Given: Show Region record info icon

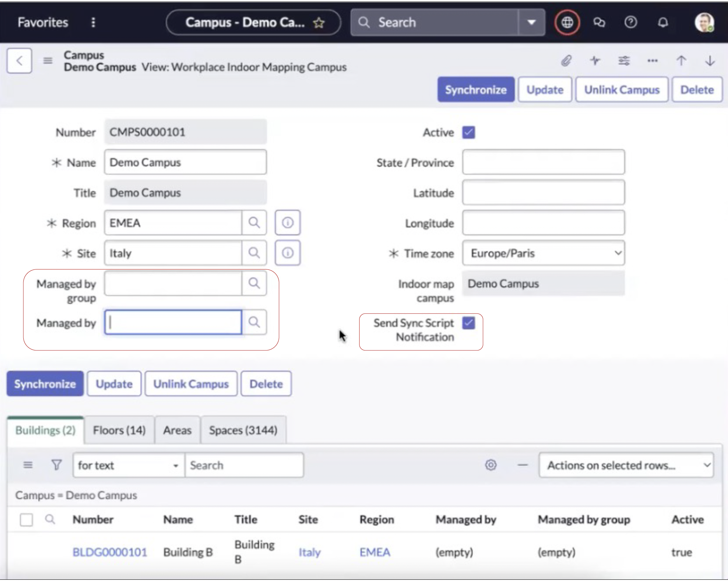Looking at the screenshot, I should tap(288, 223).
